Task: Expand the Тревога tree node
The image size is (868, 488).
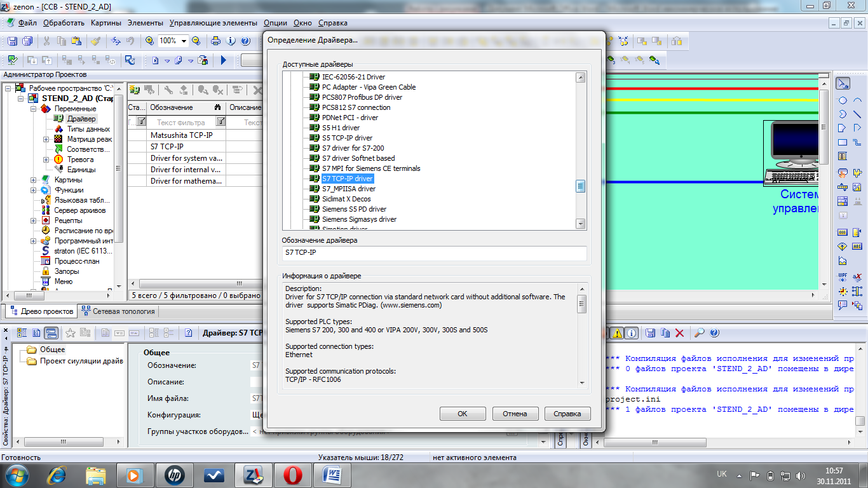Action: pyautogui.click(x=46, y=159)
